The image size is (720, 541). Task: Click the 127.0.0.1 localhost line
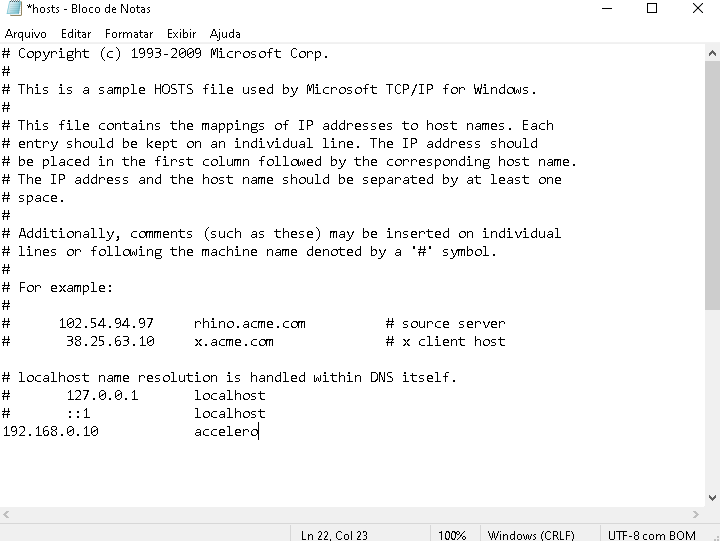[134, 395]
